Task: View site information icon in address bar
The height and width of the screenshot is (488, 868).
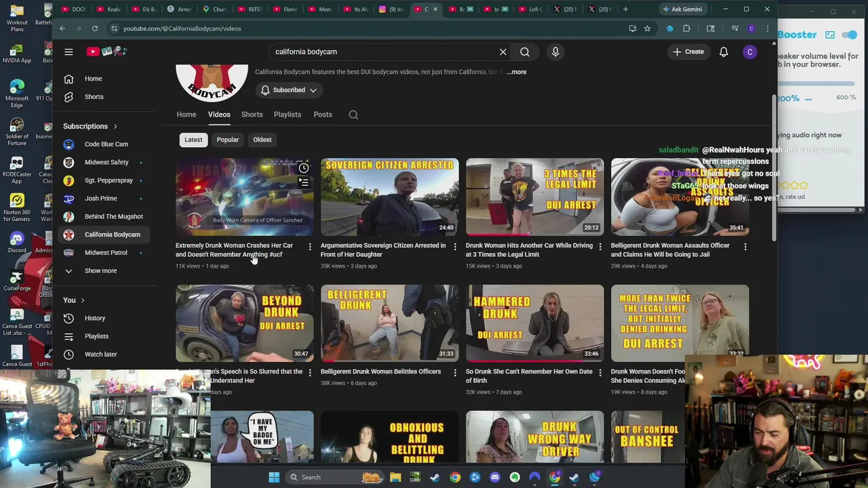Action: tap(114, 28)
